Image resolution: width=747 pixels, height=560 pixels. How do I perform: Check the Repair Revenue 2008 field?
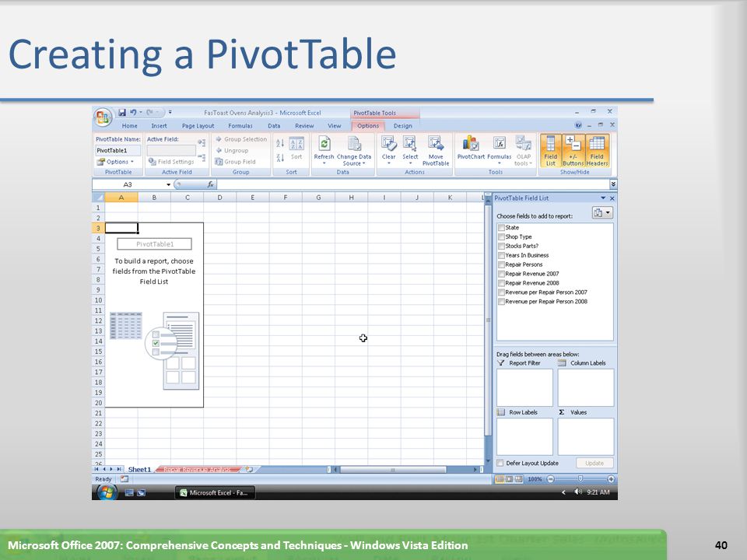(501, 283)
